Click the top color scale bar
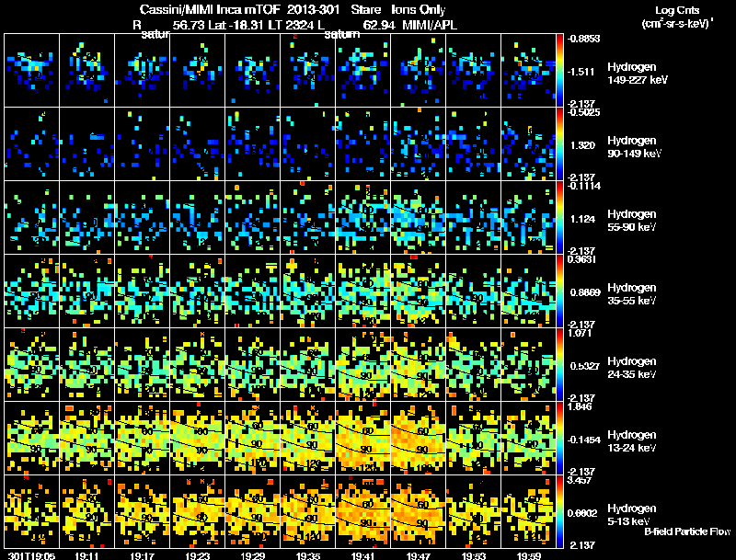The width and height of the screenshot is (736, 560). 559,71
